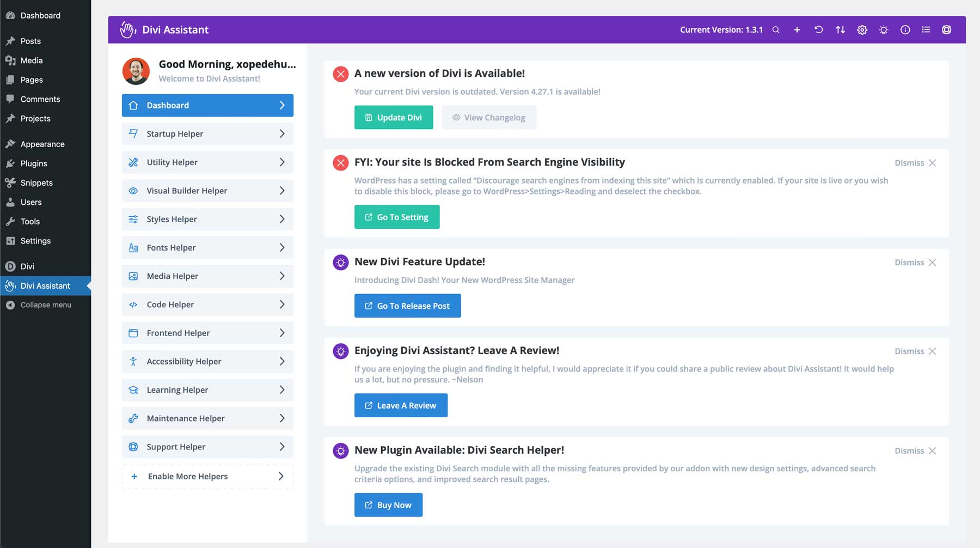Open Divi Assistant settings gear icon
The image size is (980, 548).
(862, 30)
